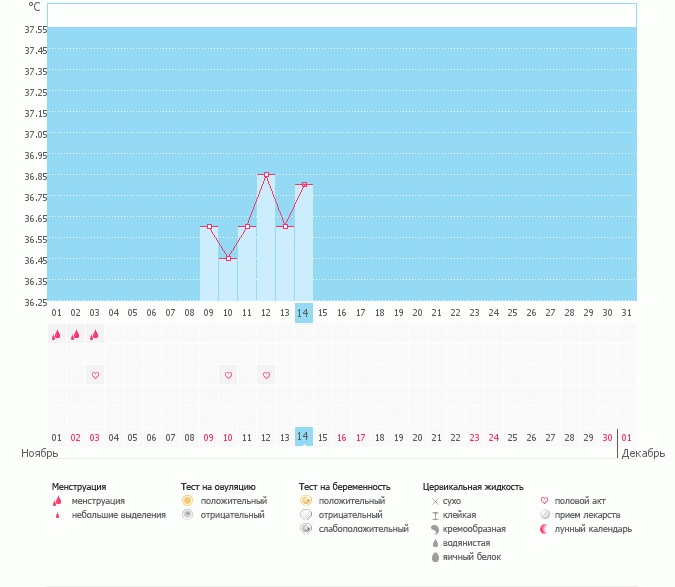Click the medication intake pill legend icon
This screenshot has width=675, height=587.
click(544, 515)
